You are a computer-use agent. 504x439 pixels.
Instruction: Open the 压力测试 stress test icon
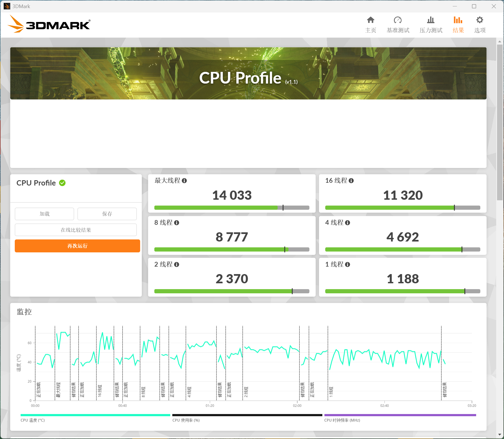[431, 20]
